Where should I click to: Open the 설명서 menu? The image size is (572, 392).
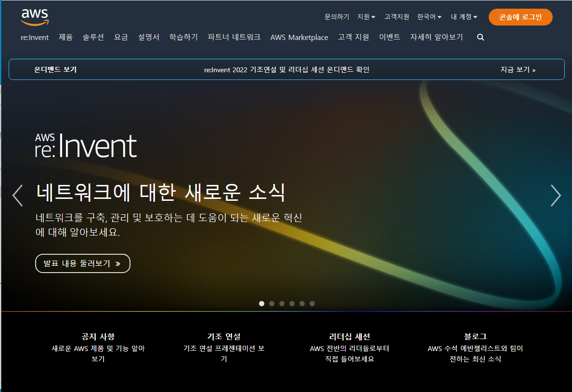click(x=149, y=37)
